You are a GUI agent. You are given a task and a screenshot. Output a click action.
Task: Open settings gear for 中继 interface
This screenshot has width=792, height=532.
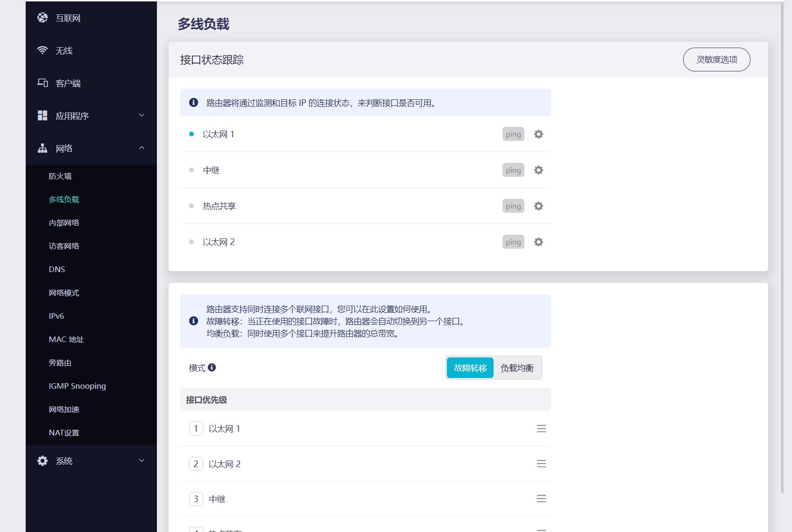coord(538,170)
